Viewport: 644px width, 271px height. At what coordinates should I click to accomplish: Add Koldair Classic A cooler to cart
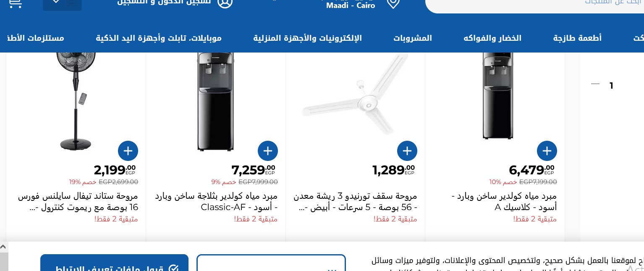(547, 151)
